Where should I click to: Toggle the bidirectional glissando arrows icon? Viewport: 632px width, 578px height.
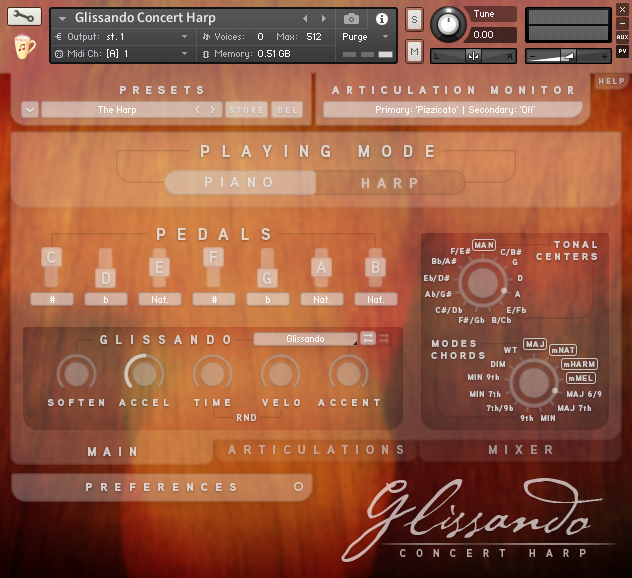coord(368,338)
